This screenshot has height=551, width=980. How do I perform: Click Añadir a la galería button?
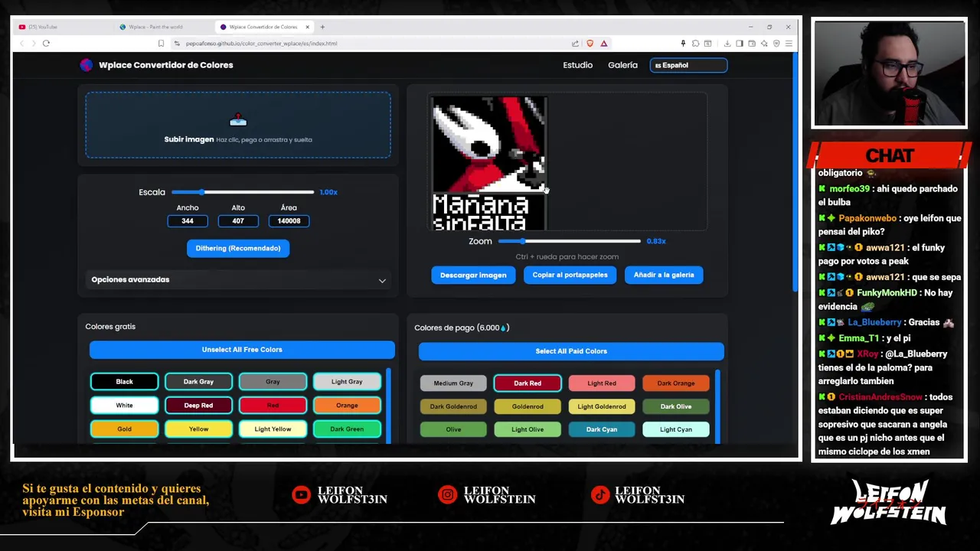point(664,275)
